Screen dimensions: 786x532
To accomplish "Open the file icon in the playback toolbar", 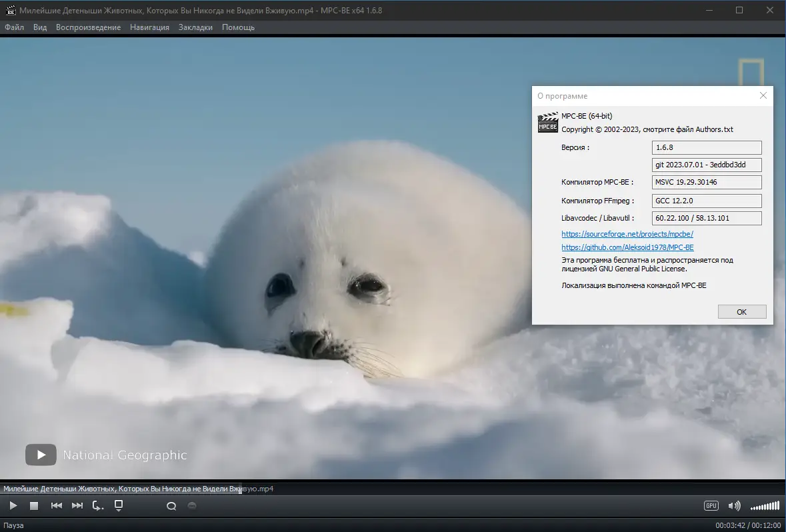I will pos(119,505).
